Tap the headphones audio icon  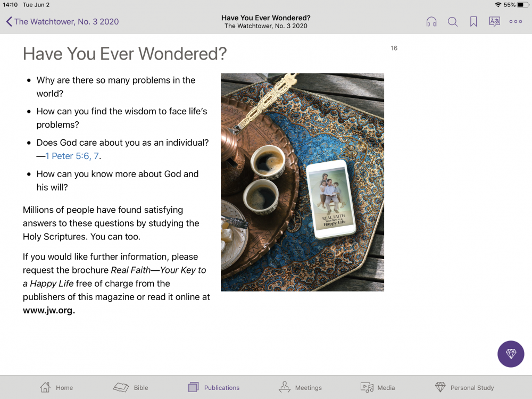point(431,22)
